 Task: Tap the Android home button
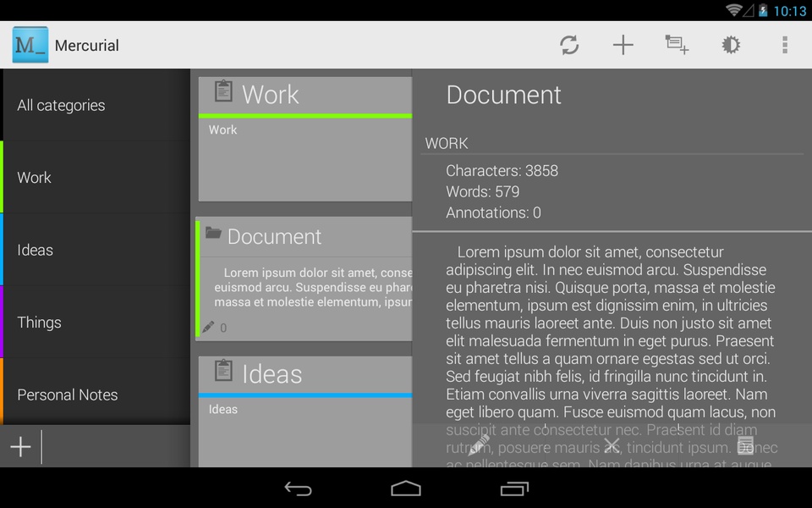pos(406,489)
